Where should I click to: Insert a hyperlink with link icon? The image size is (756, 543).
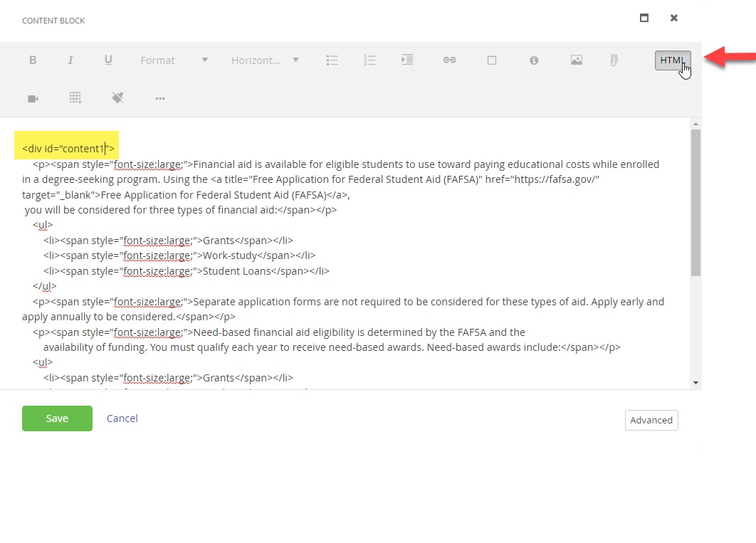[449, 60]
